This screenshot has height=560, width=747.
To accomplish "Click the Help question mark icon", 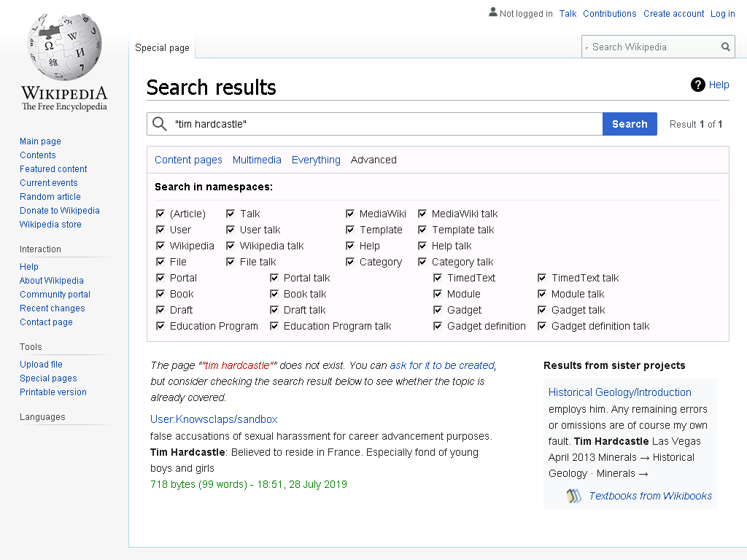I will [698, 85].
